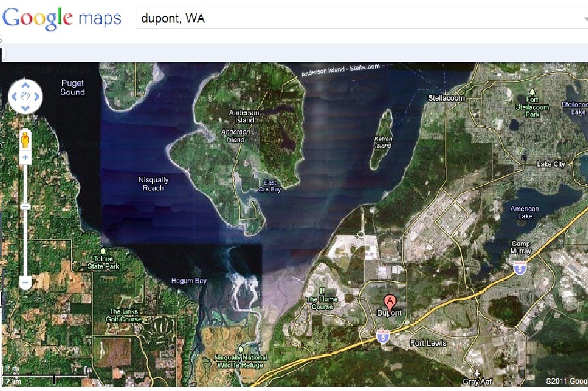Click the I-5 shield near Camp Murray

[520, 268]
